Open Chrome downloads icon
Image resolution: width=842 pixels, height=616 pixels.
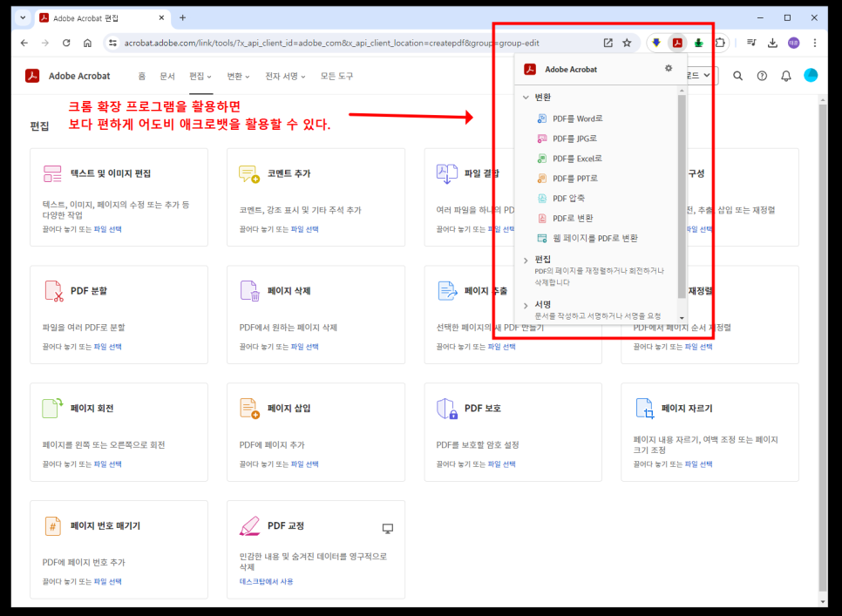[772, 43]
